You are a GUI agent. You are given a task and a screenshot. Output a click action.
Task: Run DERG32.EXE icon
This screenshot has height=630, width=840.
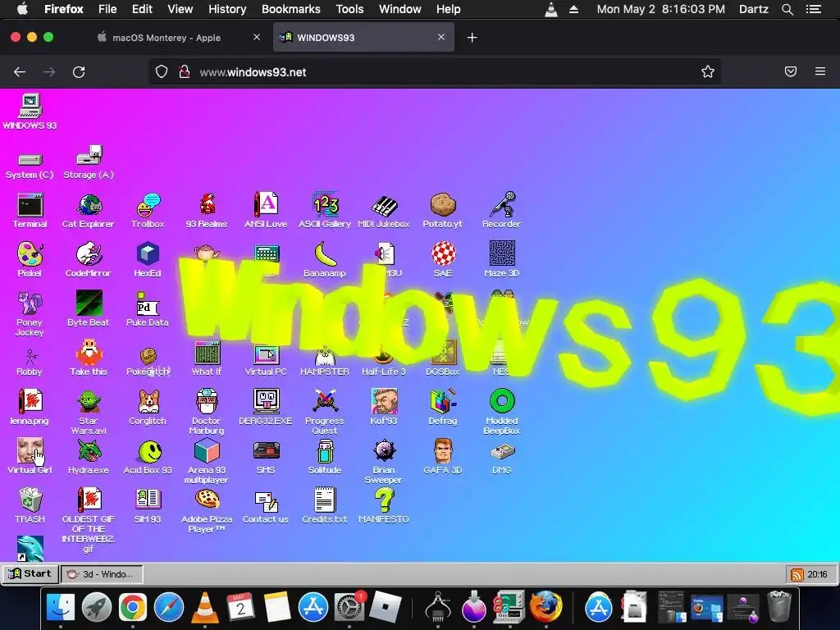pyautogui.click(x=266, y=408)
